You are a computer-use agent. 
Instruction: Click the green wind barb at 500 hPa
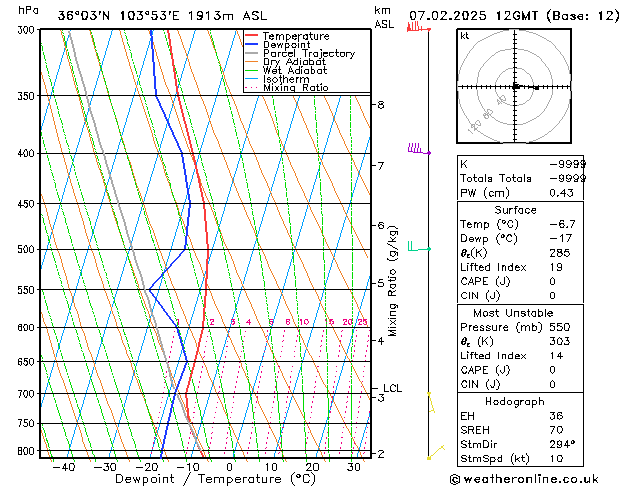click(419, 246)
